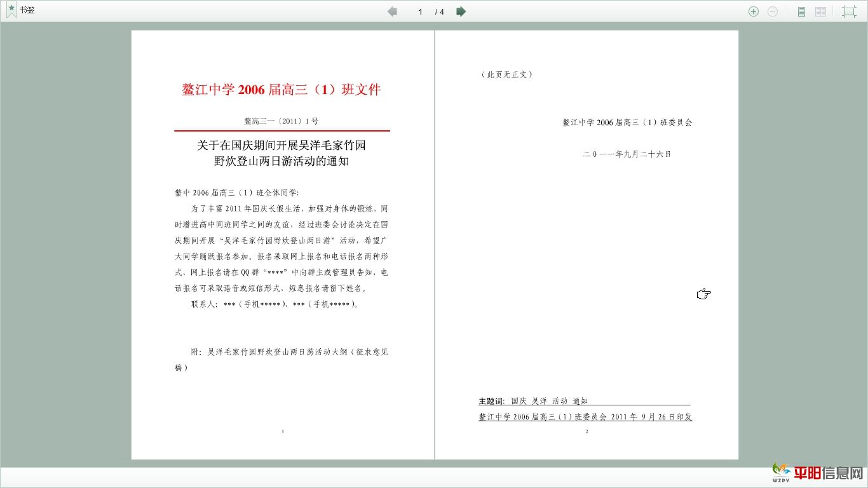868x488 pixels.
Task: Click the current page number field
Action: click(420, 11)
